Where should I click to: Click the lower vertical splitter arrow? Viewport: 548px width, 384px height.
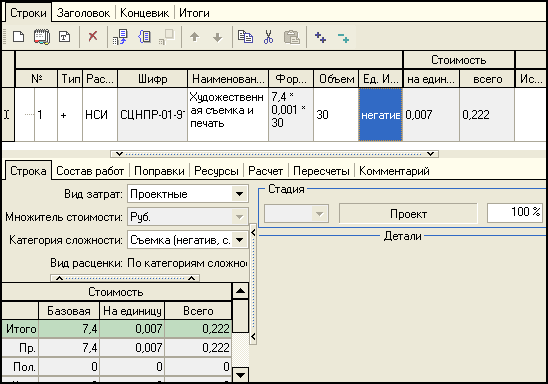pyautogui.click(x=253, y=337)
